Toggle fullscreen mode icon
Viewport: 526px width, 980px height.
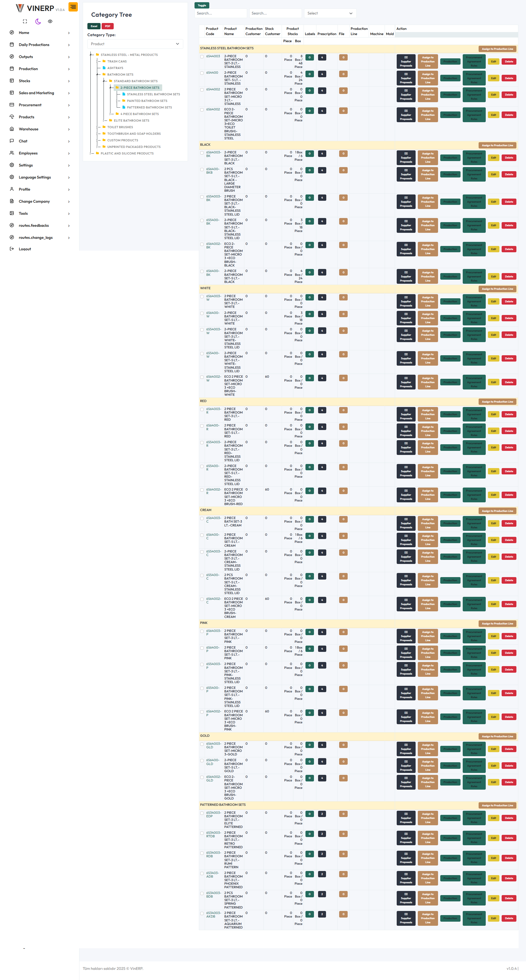point(25,21)
